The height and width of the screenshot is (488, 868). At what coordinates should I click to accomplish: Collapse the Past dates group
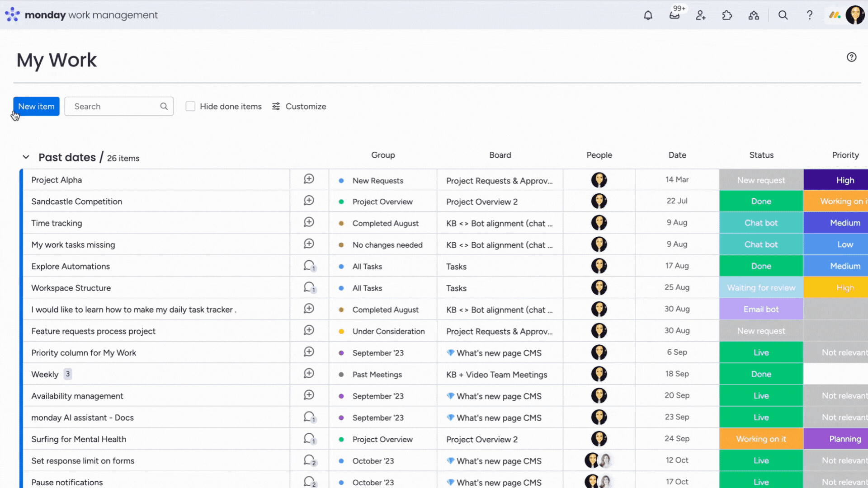26,157
